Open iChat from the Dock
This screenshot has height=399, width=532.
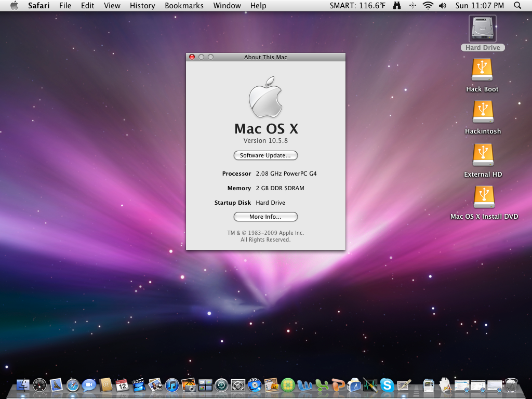click(89, 385)
